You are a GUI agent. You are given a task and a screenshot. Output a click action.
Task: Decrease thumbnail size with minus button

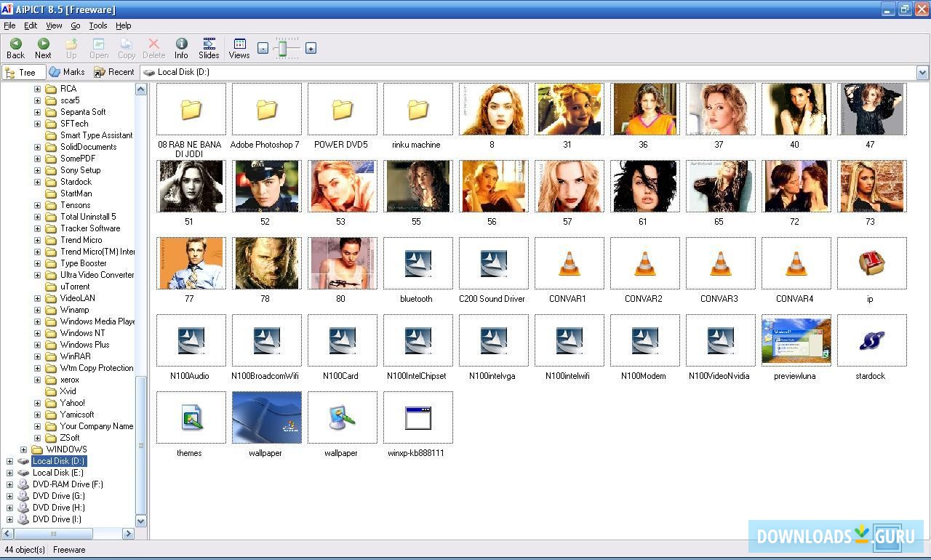pos(263,49)
